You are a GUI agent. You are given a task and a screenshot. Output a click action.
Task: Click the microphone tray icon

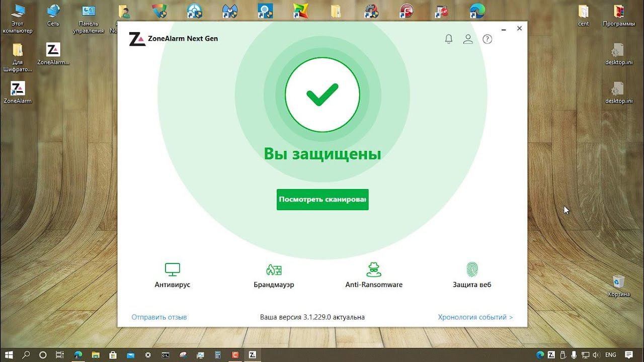click(x=574, y=355)
